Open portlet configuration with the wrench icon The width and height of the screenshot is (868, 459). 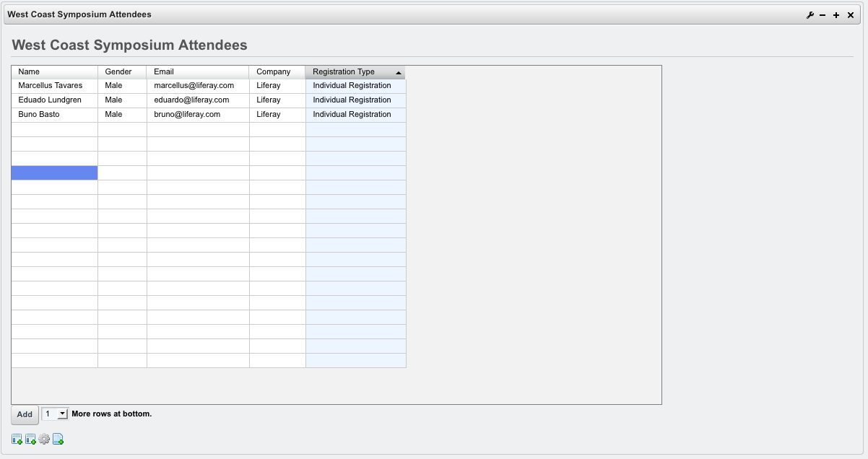[x=810, y=15]
